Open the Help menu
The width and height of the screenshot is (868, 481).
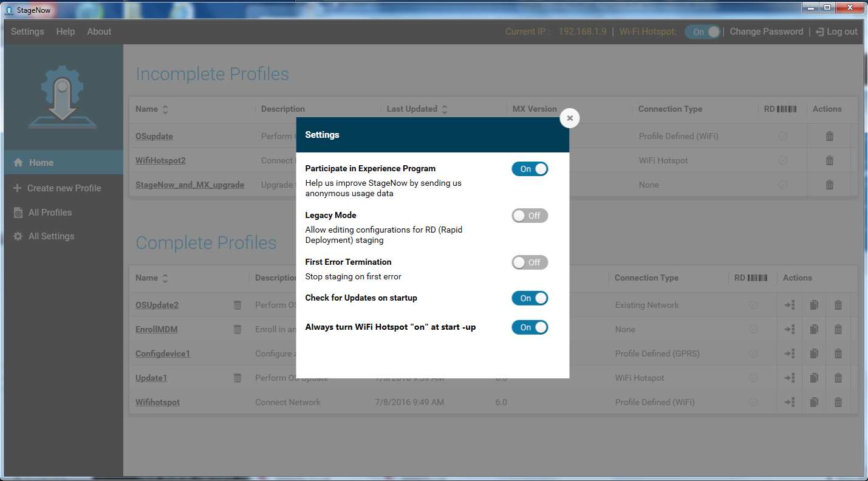pyautogui.click(x=65, y=32)
